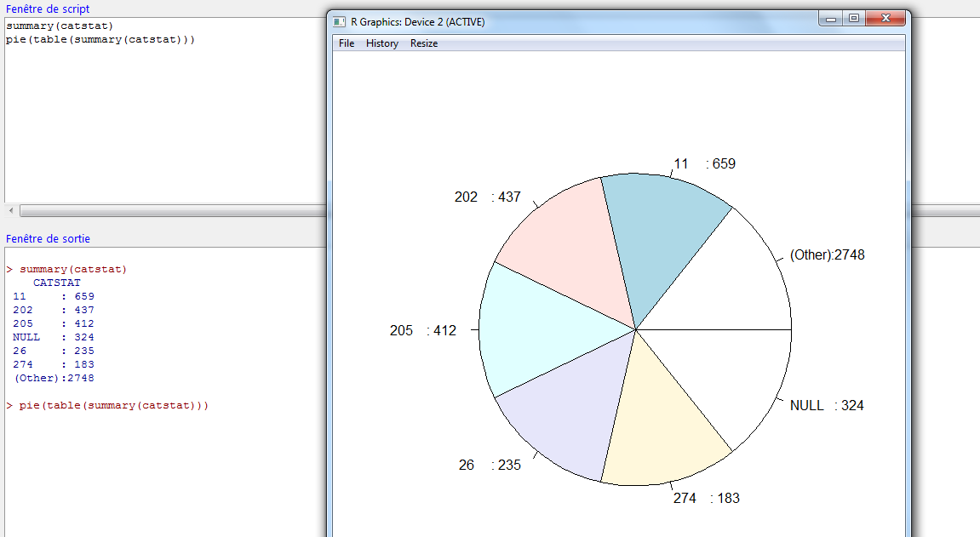This screenshot has width=980, height=537.
Task: Click the R Graphics window title bar icon
Action: (x=340, y=22)
